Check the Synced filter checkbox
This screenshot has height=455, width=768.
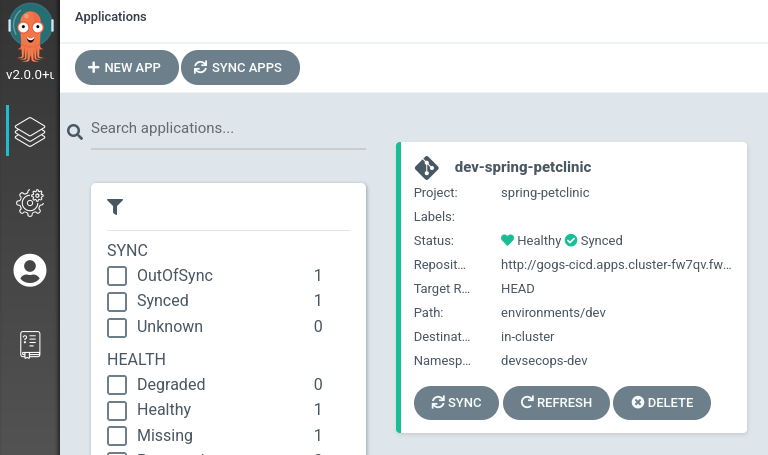pos(117,301)
